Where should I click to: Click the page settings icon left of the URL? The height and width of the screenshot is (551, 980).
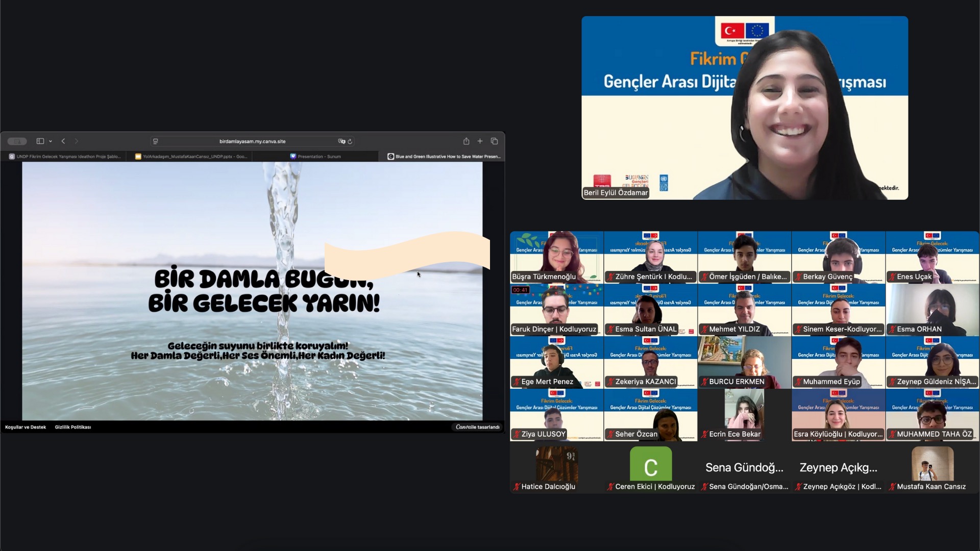coord(155,141)
